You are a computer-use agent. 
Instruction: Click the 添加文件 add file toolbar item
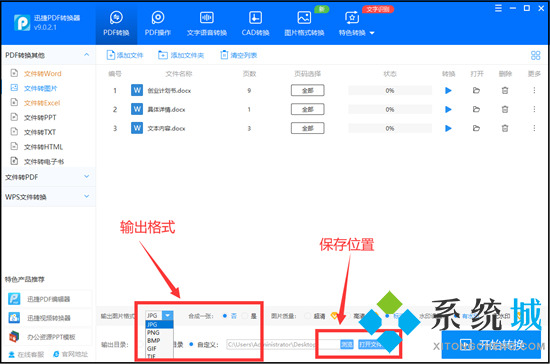[x=125, y=55]
